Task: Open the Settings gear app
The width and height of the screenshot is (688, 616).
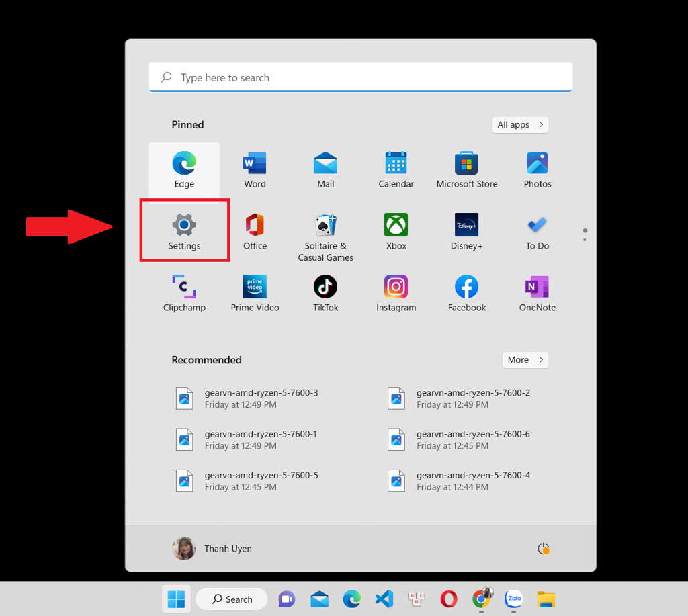Action: click(x=184, y=231)
